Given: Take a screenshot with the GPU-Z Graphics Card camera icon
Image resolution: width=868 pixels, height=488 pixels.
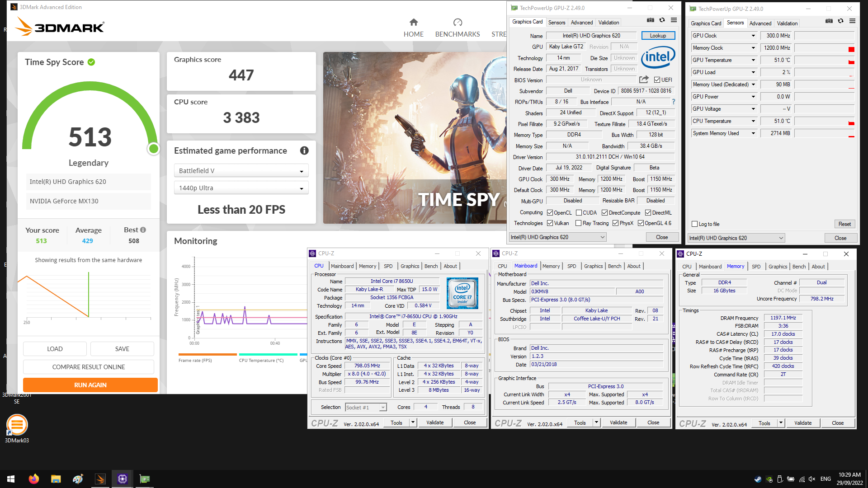Looking at the screenshot, I should [650, 20].
